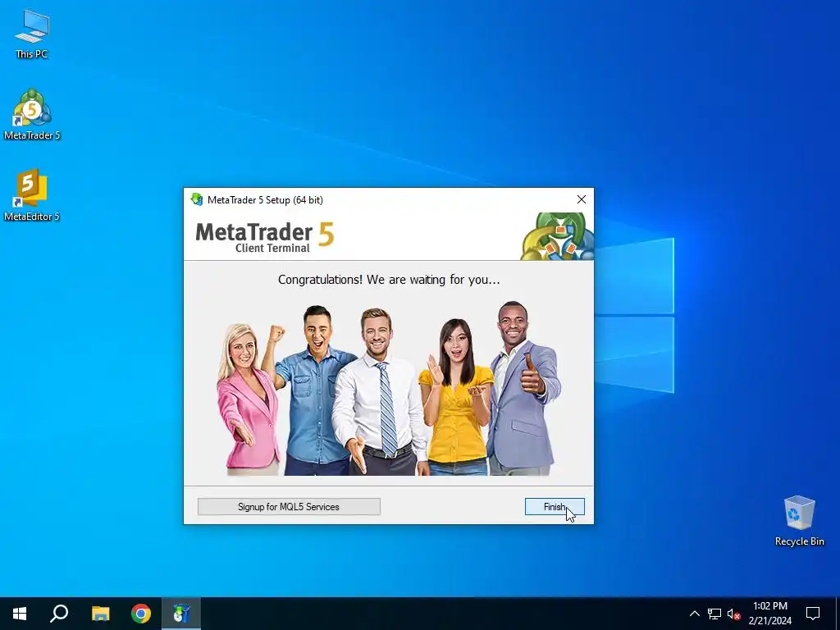Select the Recycle Bin desktop icon
The width and height of the screenshot is (840, 630).
point(799,521)
